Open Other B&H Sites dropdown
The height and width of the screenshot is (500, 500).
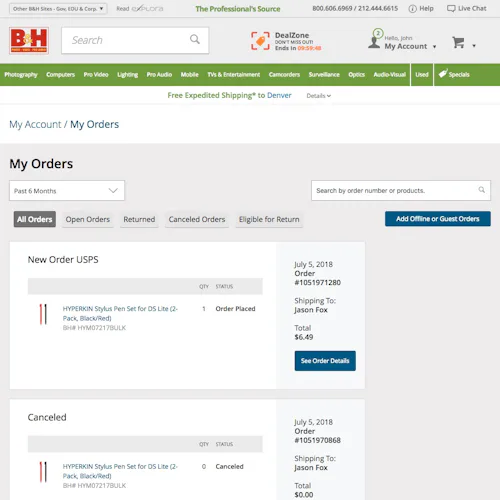point(58,9)
